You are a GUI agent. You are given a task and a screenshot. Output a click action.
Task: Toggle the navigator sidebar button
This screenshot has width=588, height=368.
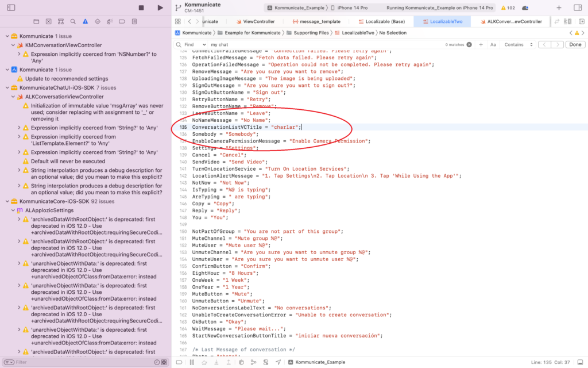coord(11,7)
